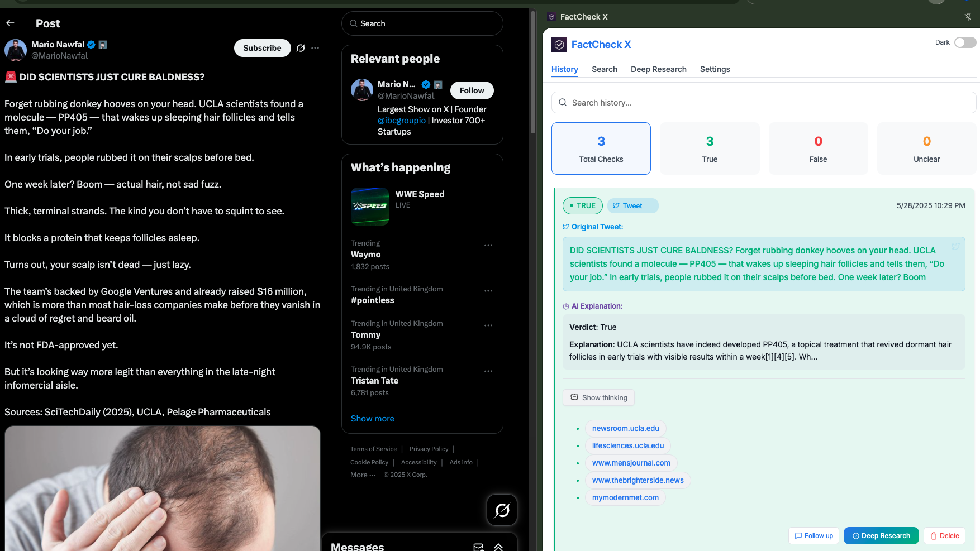Open Terms of Service link
Image resolution: width=980 pixels, height=551 pixels.
(x=373, y=449)
